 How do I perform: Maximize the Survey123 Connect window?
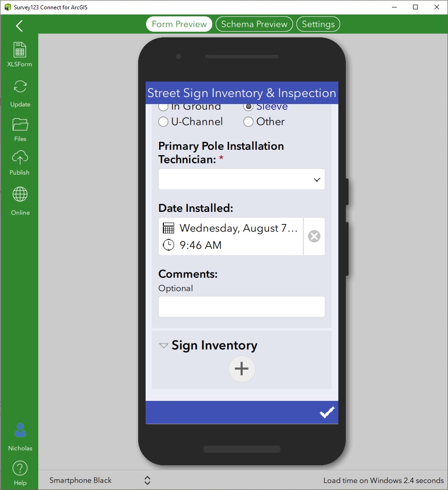click(x=415, y=7)
